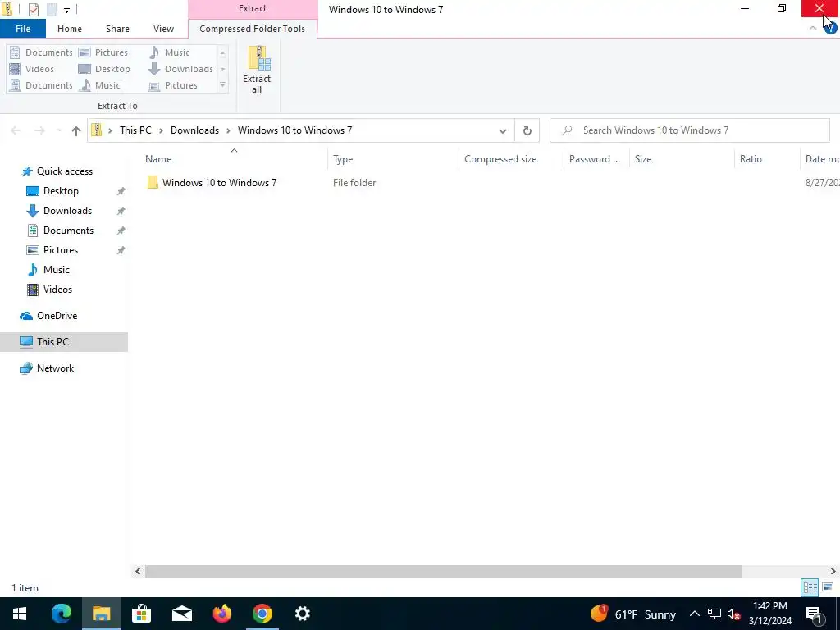The height and width of the screenshot is (630, 840).
Task: Switch to Details view layout icon
Action: point(810,587)
